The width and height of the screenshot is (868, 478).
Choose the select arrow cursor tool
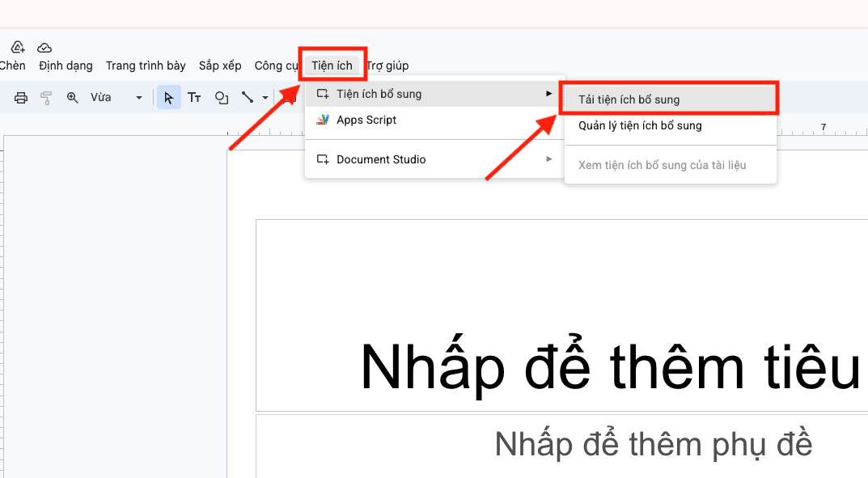tap(169, 97)
